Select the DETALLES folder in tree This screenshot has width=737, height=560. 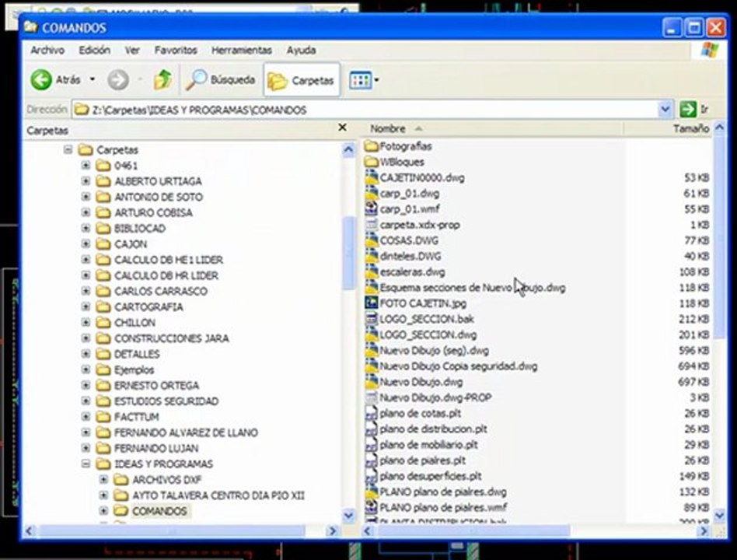(x=137, y=354)
